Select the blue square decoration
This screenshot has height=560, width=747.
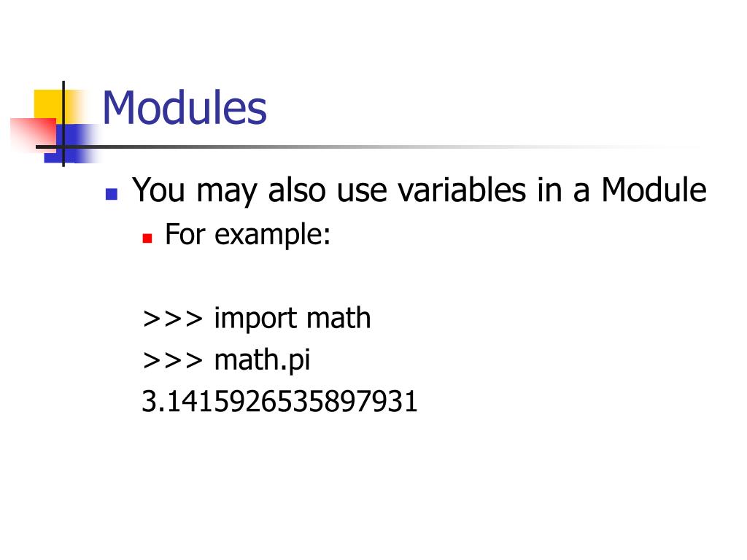(71, 144)
